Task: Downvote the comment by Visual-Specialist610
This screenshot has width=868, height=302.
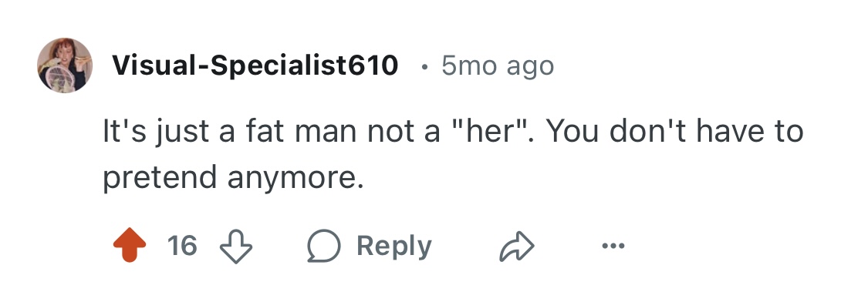Action: [x=236, y=246]
